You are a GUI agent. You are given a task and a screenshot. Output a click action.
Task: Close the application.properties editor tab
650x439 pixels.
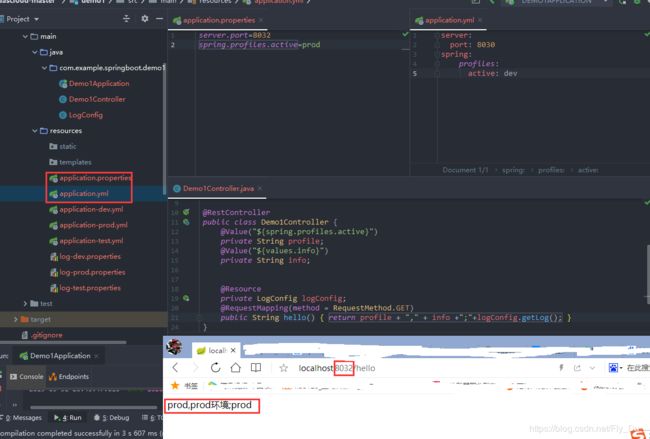(x=261, y=20)
